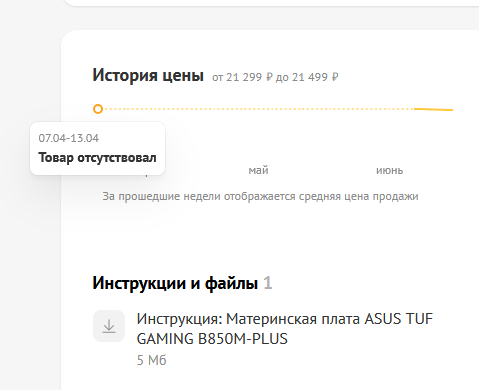Click the download arrow icon for the instruction
The height and width of the screenshot is (390, 479).
click(x=109, y=326)
